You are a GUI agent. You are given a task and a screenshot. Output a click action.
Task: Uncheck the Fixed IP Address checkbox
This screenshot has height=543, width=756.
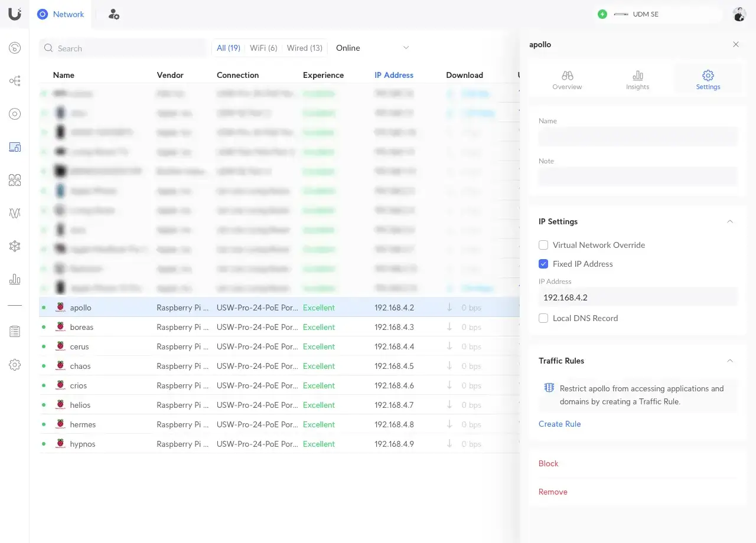pos(543,264)
